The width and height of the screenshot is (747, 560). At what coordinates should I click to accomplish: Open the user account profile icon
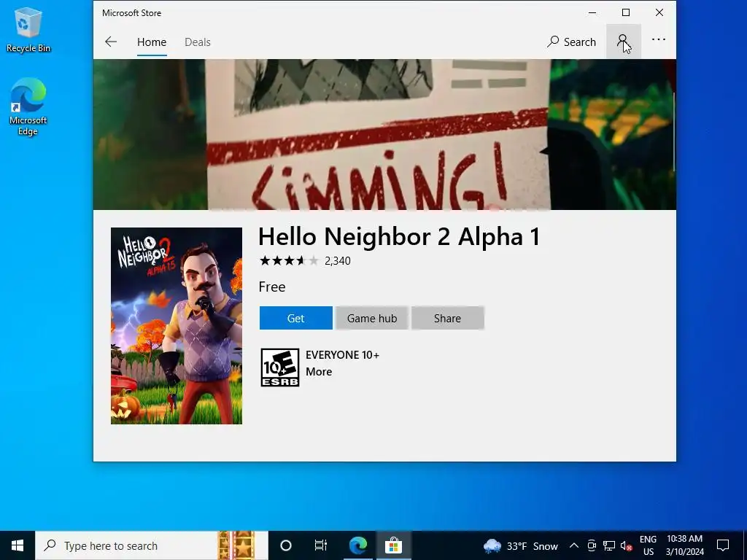pyautogui.click(x=623, y=42)
